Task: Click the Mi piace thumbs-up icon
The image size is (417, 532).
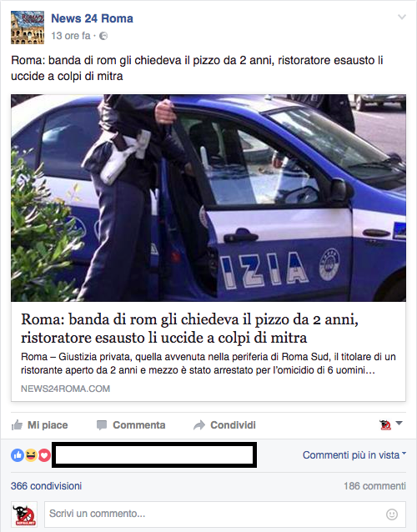Action: click(17, 424)
